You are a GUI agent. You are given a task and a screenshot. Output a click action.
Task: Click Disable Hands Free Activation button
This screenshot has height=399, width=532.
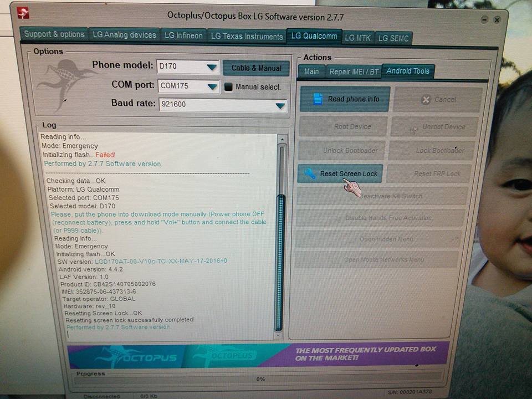380,218
